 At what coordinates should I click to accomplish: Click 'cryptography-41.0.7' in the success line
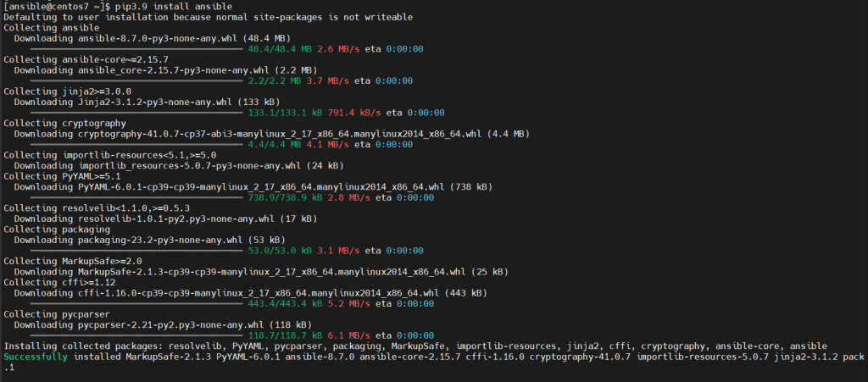581,357
